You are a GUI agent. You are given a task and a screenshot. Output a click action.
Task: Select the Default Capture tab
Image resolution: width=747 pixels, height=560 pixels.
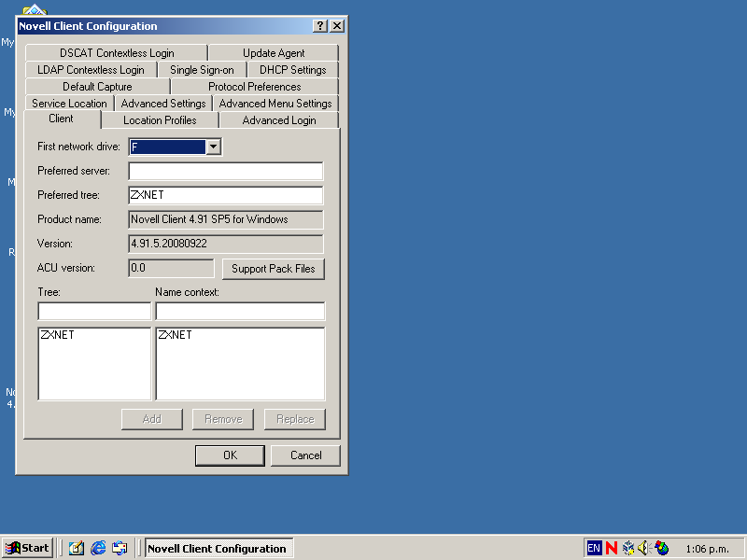click(x=98, y=87)
